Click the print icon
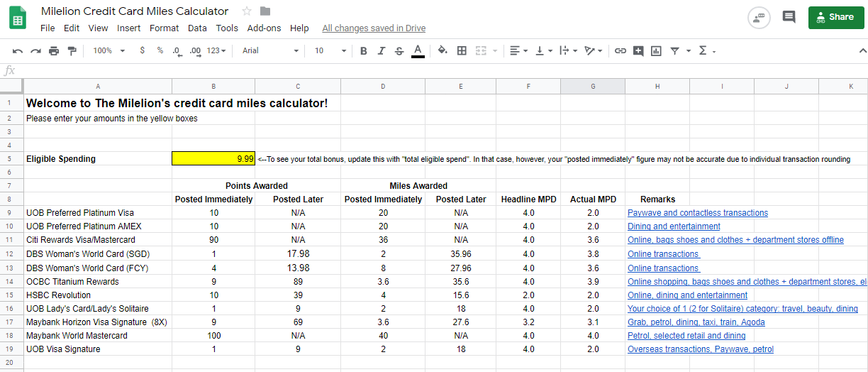868x372 pixels. [54, 51]
